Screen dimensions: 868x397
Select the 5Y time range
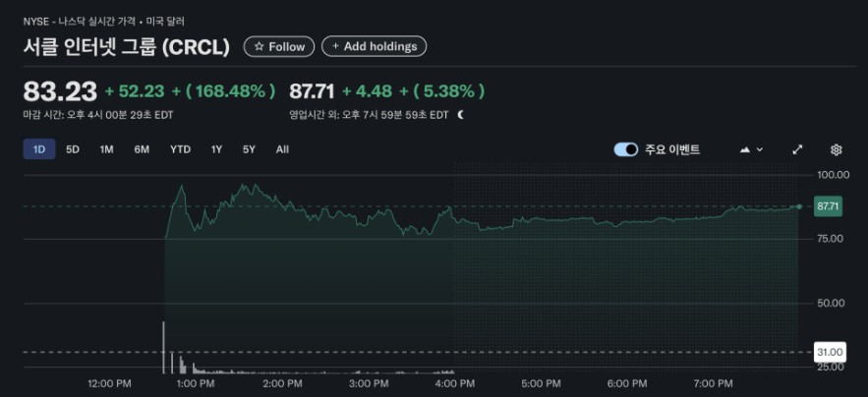pos(249,149)
